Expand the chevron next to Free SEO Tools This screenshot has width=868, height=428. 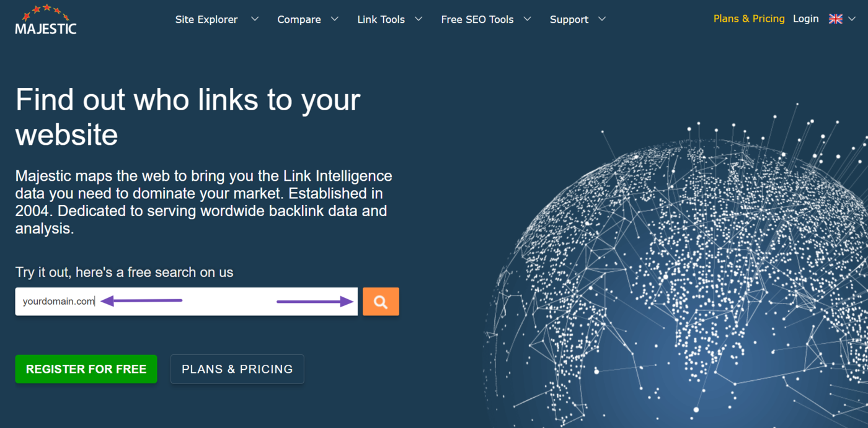coord(528,19)
